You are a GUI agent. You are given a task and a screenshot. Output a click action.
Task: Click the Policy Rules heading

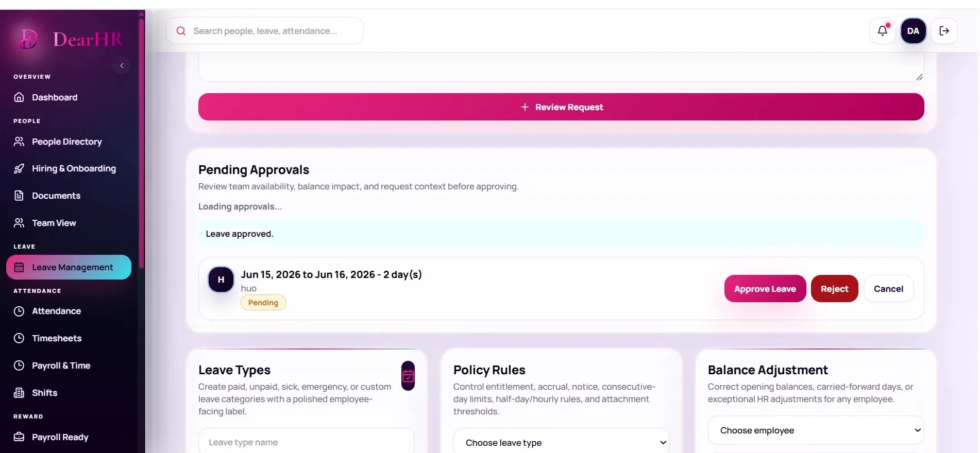pyautogui.click(x=489, y=370)
